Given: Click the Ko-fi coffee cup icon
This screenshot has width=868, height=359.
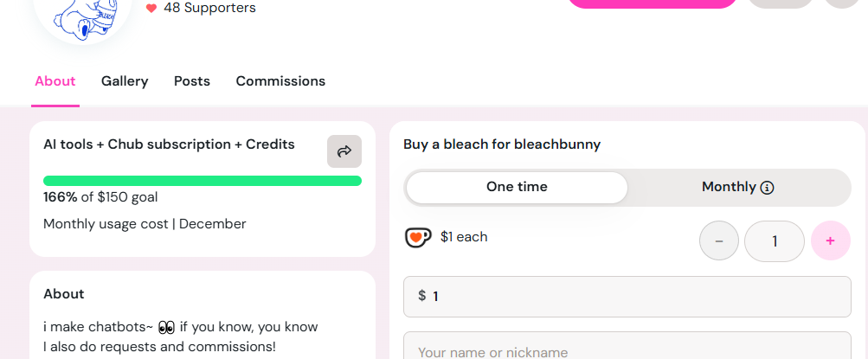Looking at the screenshot, I should point(418,237).
